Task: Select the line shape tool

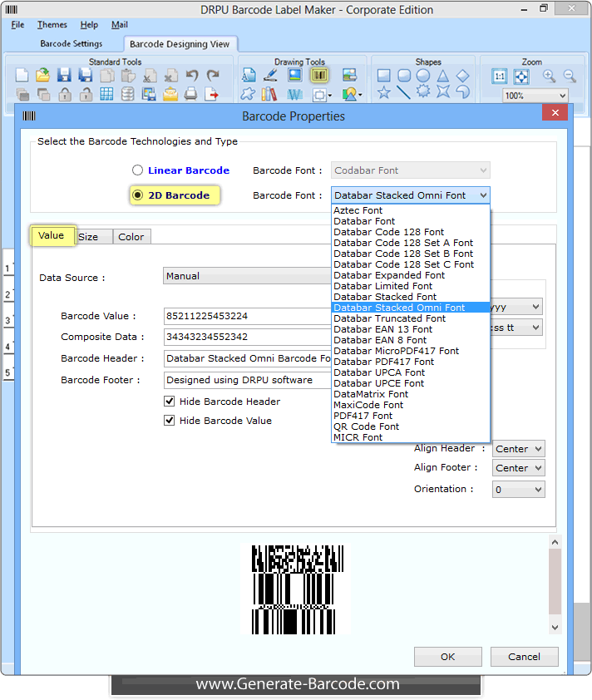Action: coord(403,92)
